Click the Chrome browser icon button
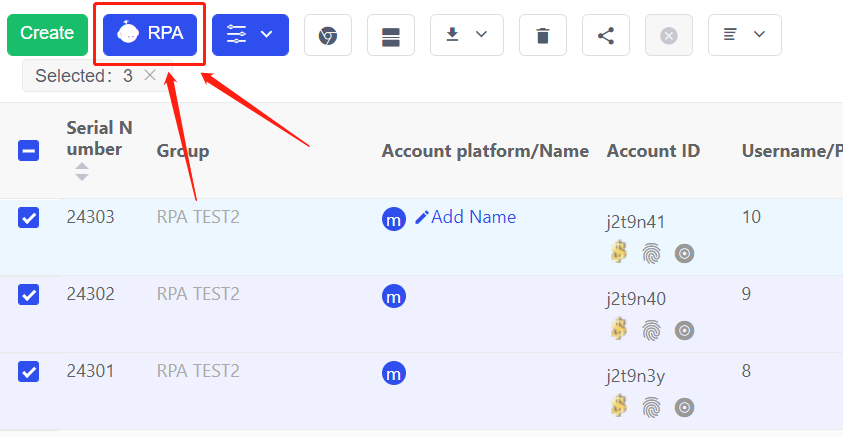843x437 pixels. tap(328, 35)
